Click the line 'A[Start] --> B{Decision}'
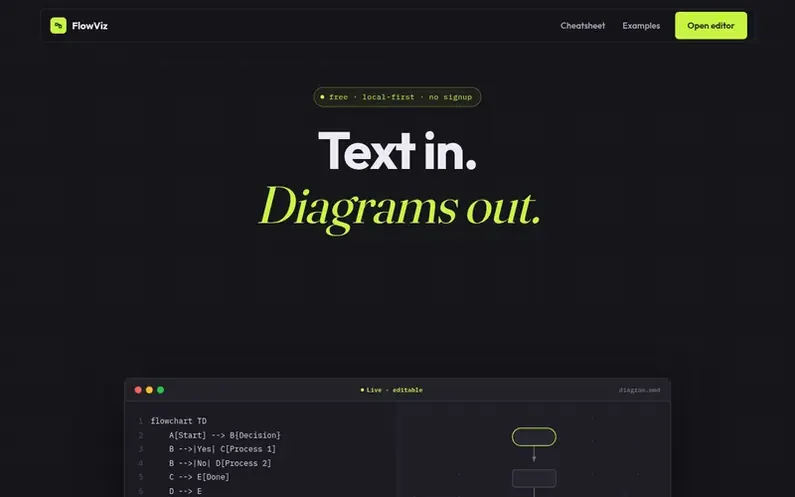 (225, 435)
